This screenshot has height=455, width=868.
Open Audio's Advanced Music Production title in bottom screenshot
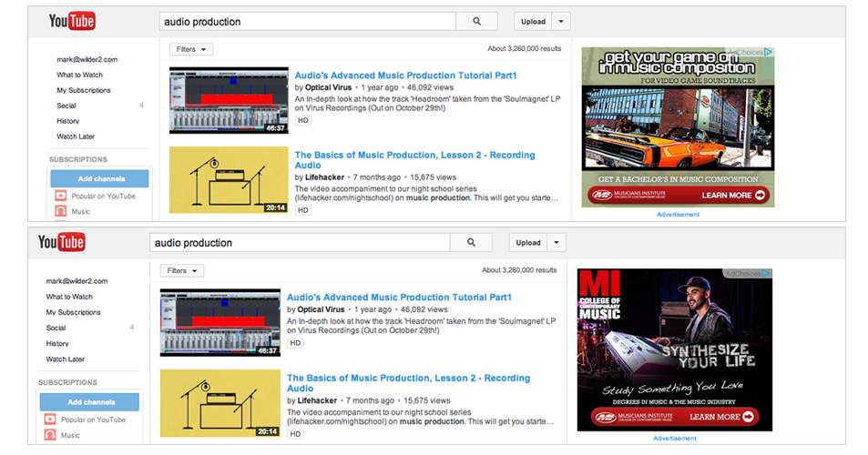399,297
